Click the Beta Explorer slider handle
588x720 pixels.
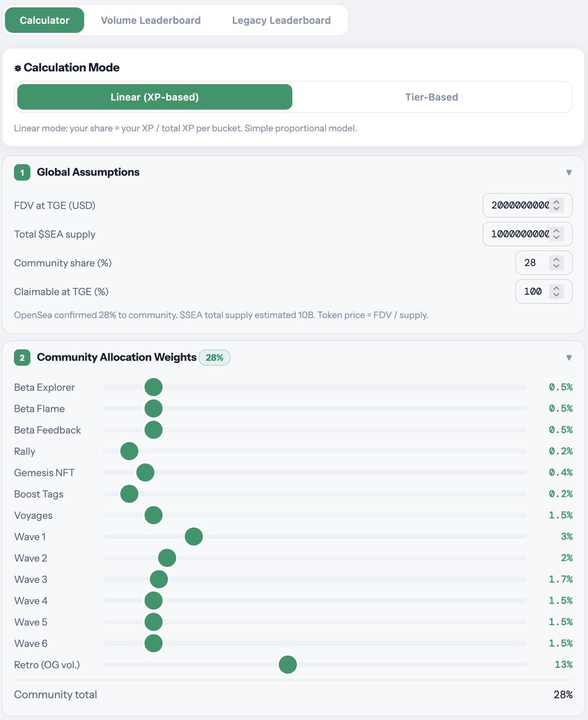[x=154, y=387]
